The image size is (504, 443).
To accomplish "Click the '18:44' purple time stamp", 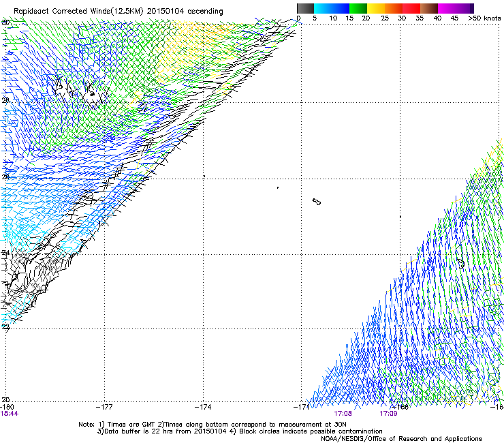I will 10,414.
